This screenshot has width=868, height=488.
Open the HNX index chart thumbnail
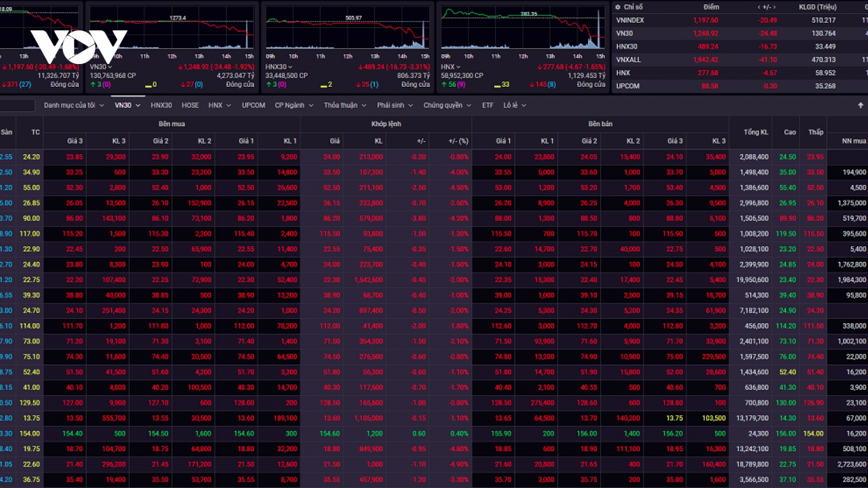523,47
